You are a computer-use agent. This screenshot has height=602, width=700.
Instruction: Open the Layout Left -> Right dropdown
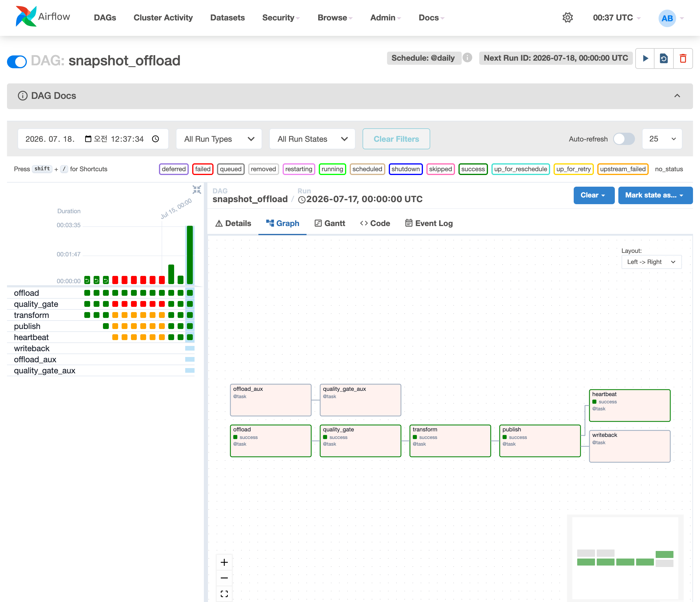click(x=651, y=262)
